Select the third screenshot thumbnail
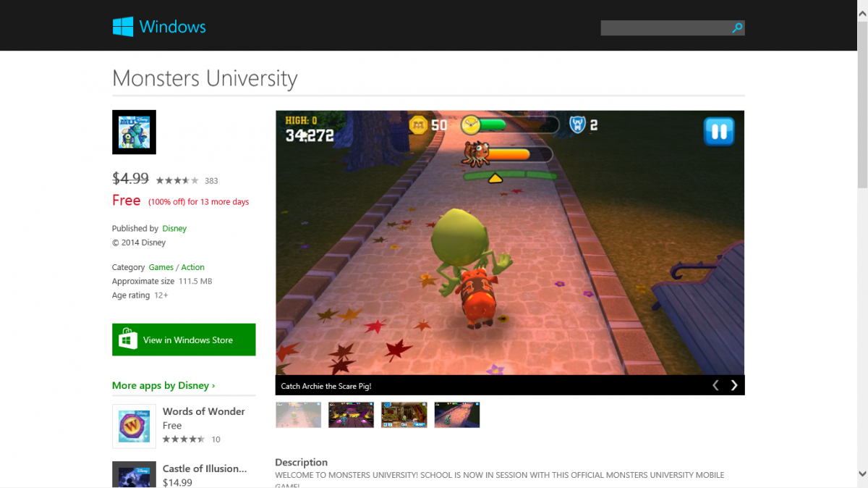The width and height of the screenshot is (868, 488). [404, 415]
